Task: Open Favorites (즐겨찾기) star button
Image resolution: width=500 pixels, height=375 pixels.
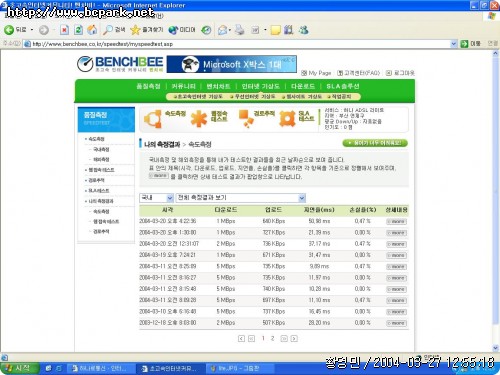Action: [146, 30]
